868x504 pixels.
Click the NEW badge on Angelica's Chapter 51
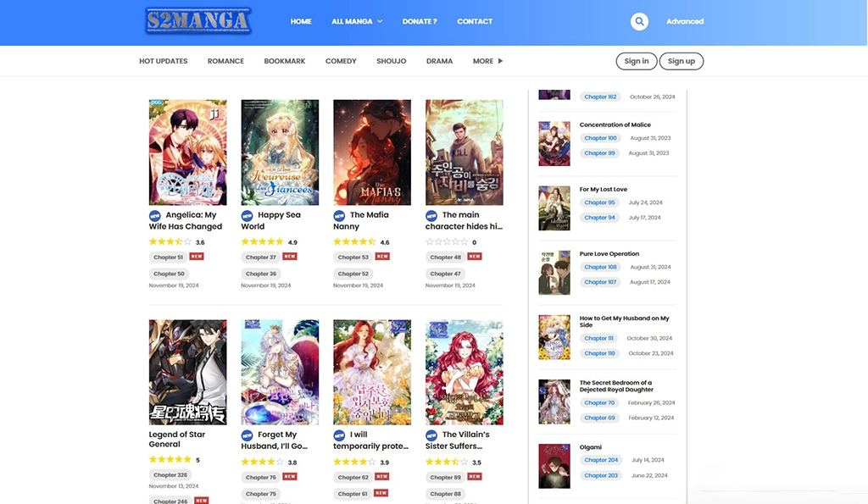[x=197, y=256]
